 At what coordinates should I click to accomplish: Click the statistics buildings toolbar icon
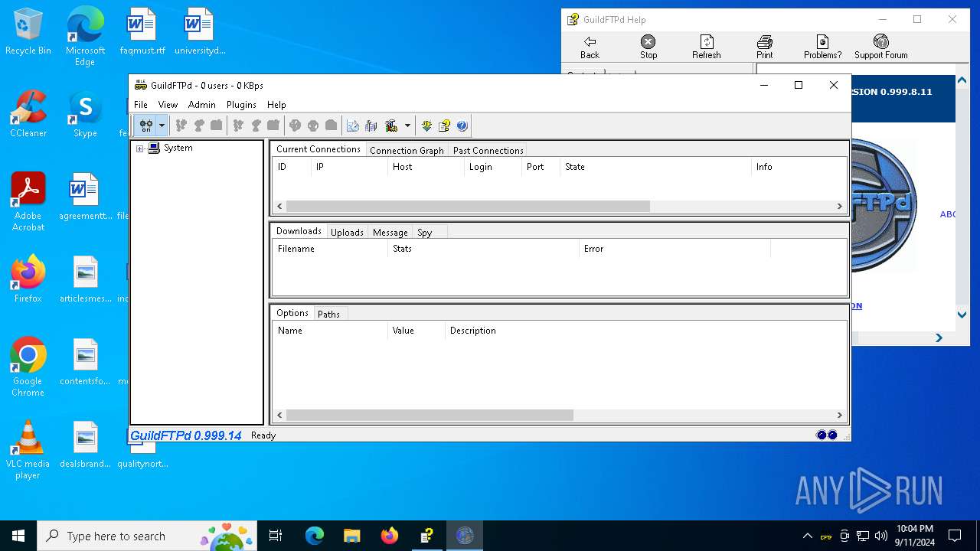[x=371, y=126]
